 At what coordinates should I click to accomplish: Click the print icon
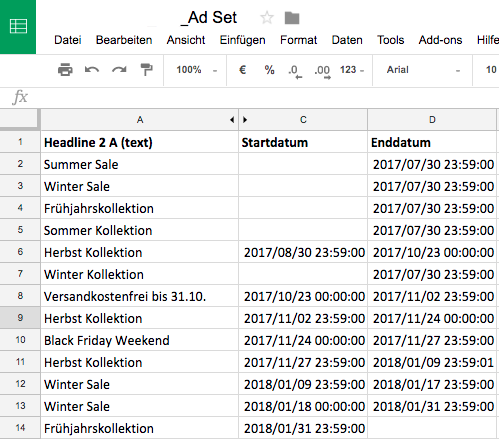(x=65, y=70)
